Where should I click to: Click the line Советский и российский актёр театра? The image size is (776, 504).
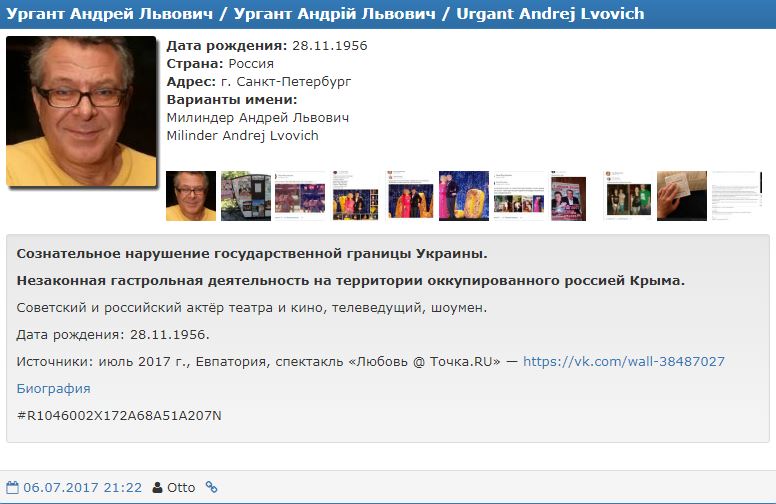pos(251,308)
